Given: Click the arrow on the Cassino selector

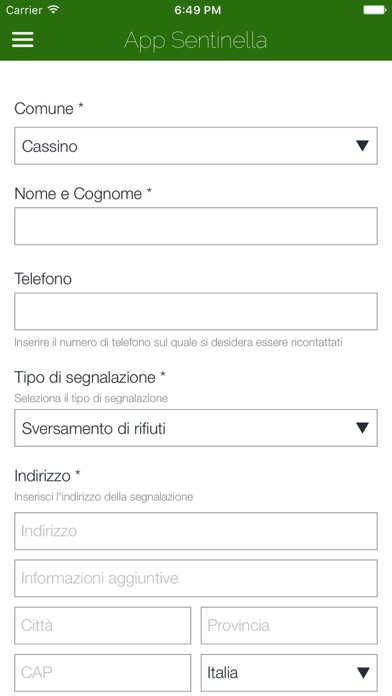Looking at the screenshot, I should pyautogui.click(x=363, y=146).
